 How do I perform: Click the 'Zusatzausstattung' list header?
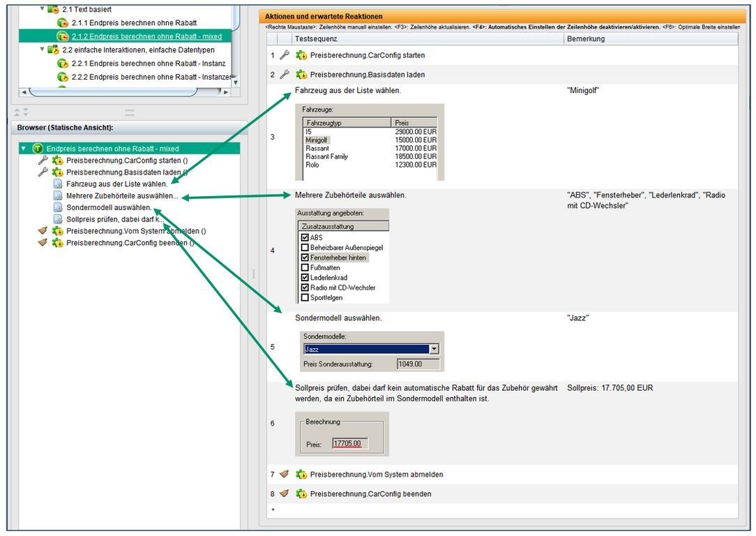click(x=344, y=226)
